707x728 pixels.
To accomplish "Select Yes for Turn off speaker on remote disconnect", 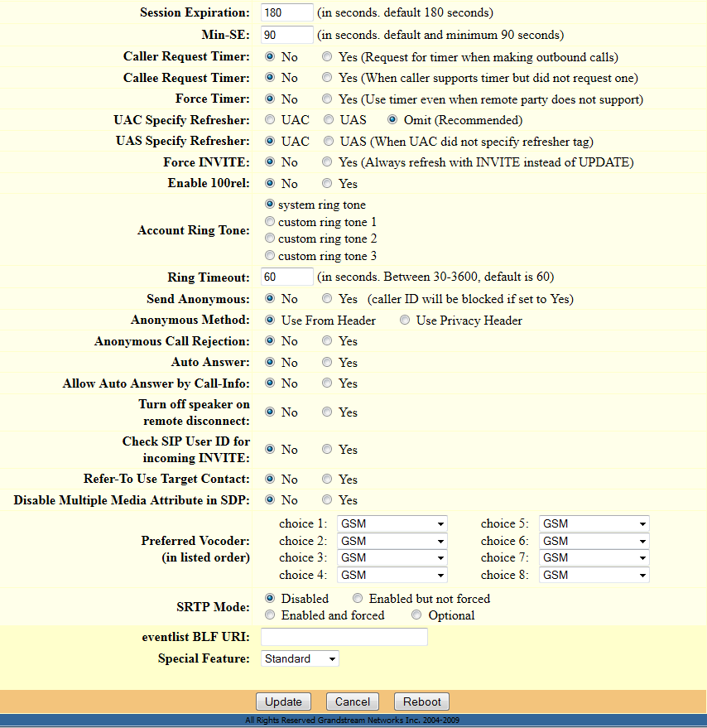I will coord(327,412).
